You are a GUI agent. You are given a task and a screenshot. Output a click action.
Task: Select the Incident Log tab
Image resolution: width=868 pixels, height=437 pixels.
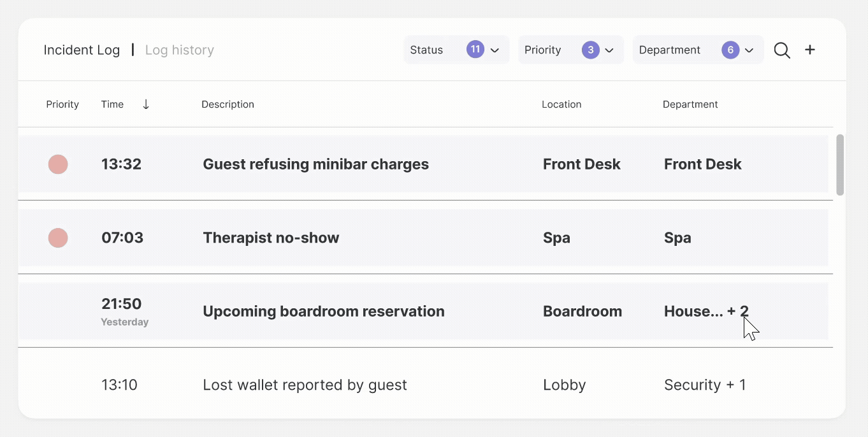(x=82, y=50)
